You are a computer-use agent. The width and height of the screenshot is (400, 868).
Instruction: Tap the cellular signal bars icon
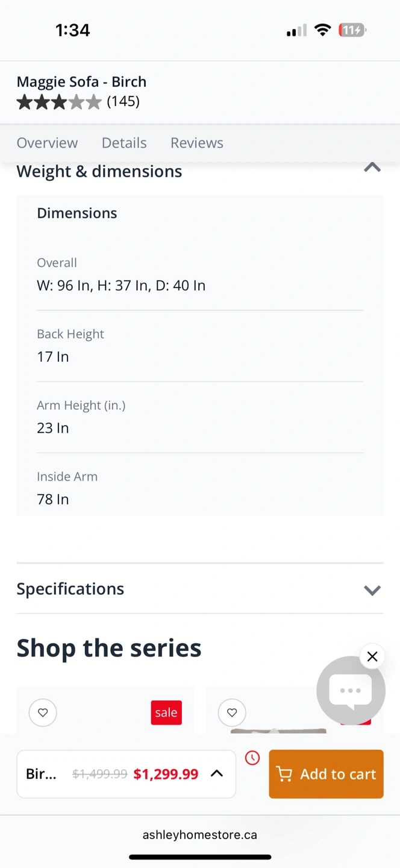click(296, 30)
